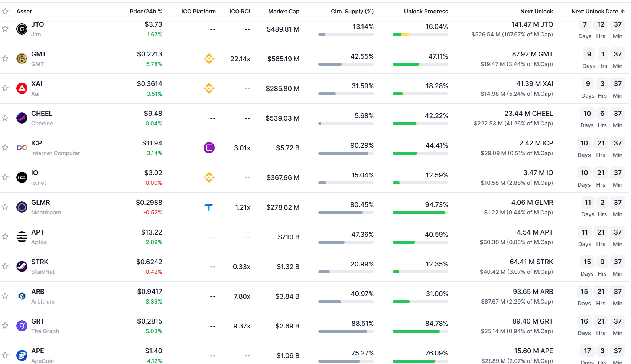Star GMT as a favorite

click(x=5, y=58)
